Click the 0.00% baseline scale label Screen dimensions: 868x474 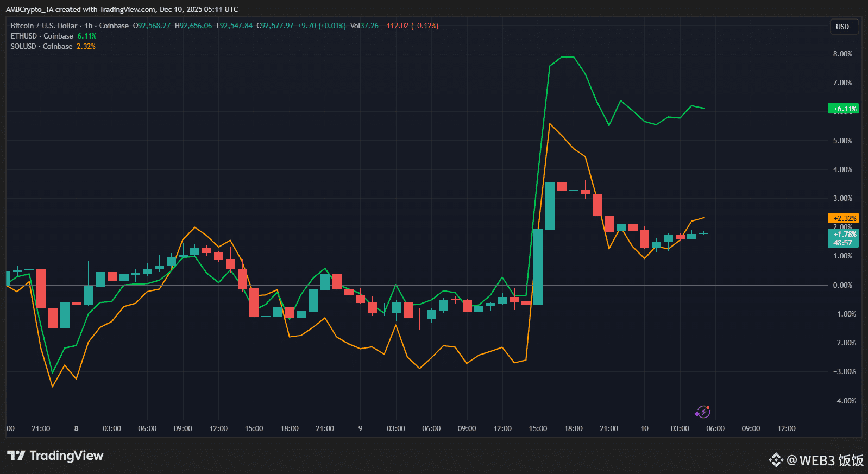(x=842, y=285)
